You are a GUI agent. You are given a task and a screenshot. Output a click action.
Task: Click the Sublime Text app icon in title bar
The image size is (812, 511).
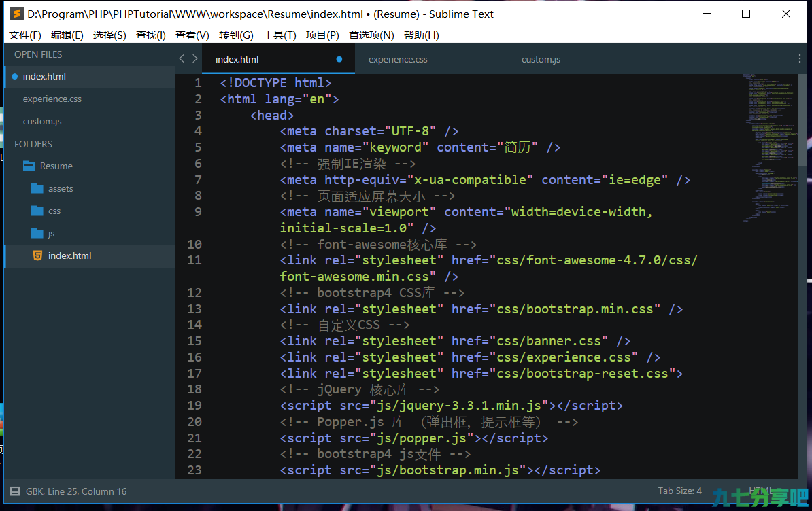coord(16,14)
